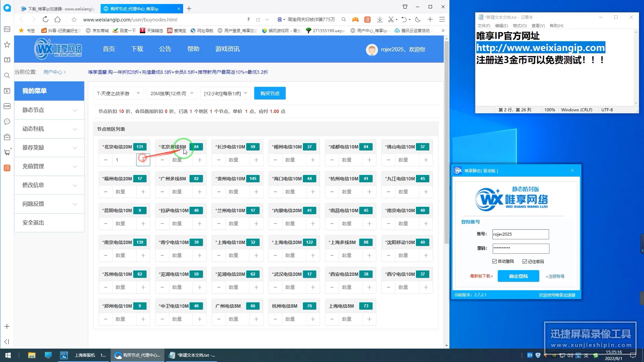Screen dimensions: 644x362
Task: Click the web page vertical scrollbar
Action: point(446,142)
